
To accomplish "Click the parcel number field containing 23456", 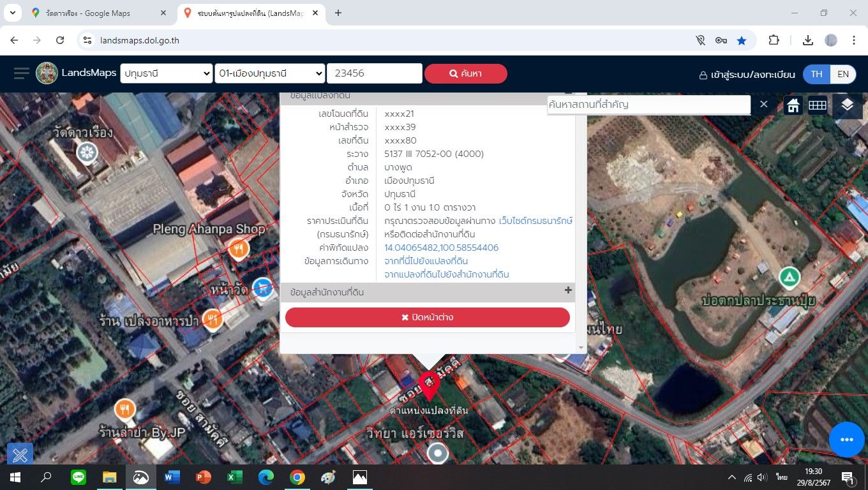I will 375,73.
